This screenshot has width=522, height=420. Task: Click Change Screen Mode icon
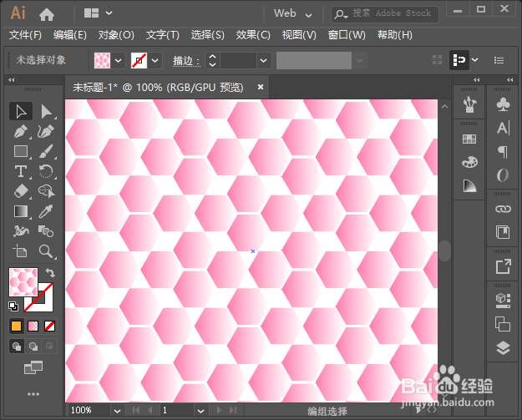point(33,367)
